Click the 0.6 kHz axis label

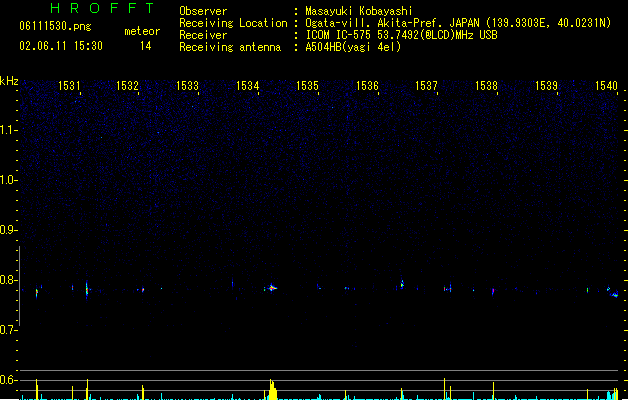pyautogui.click(x=8, y=380)
